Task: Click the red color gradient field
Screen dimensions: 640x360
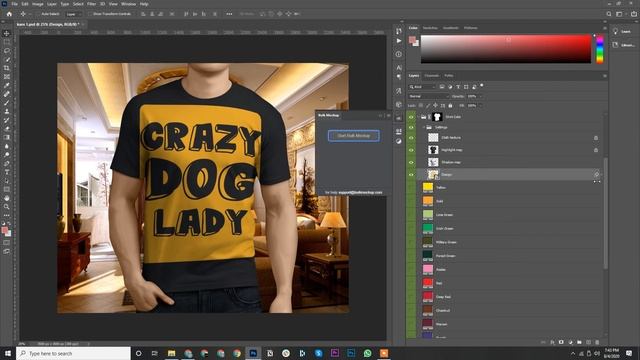Action: 506,49
